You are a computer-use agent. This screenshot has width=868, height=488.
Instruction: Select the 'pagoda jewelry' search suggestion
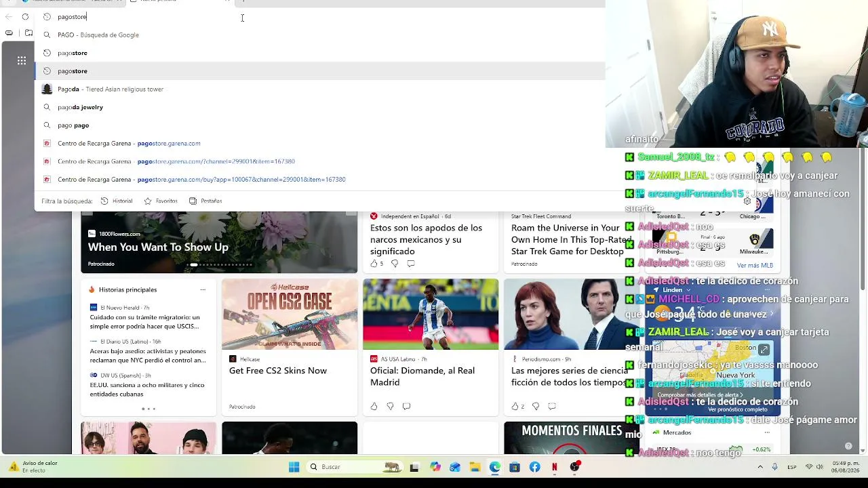319,107
